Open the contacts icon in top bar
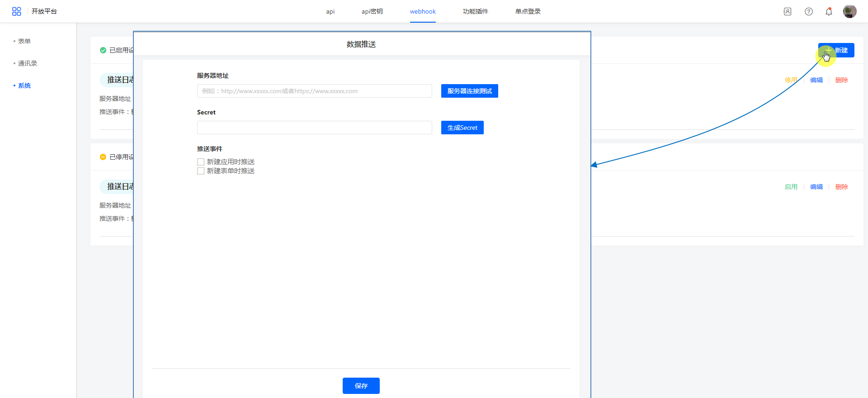Image resolution: width=868 pixels, height=398 pixels. (788, 12)
